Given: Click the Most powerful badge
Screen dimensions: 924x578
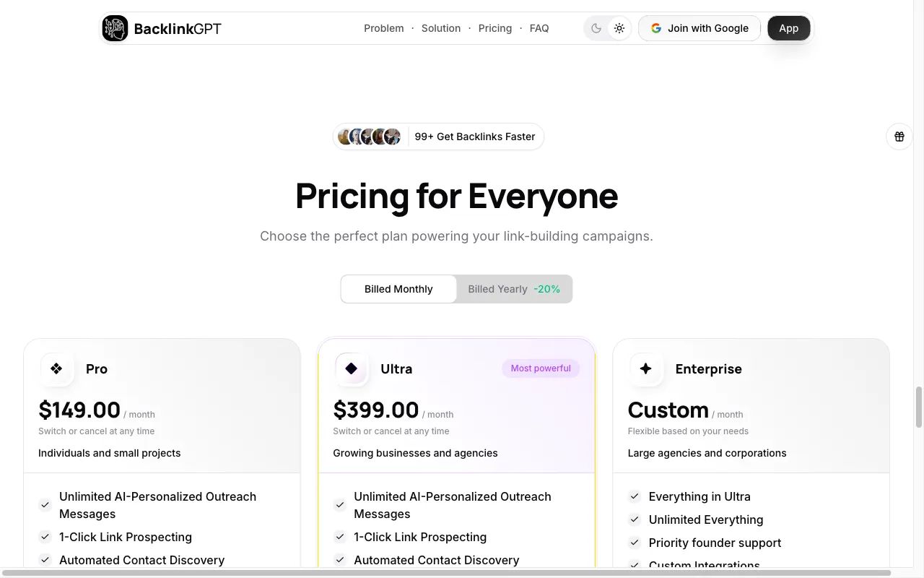Looking at the screenshot, I should [541, 368].
